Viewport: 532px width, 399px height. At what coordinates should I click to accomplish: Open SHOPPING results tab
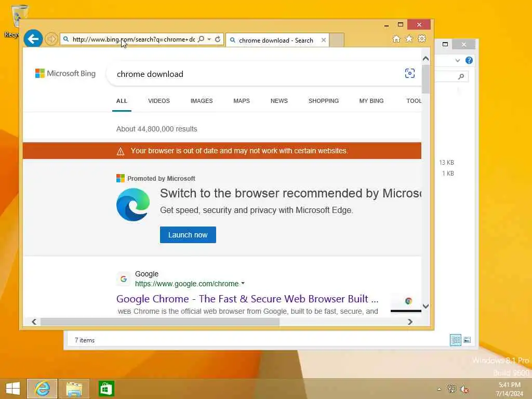(x=323, y=101)
